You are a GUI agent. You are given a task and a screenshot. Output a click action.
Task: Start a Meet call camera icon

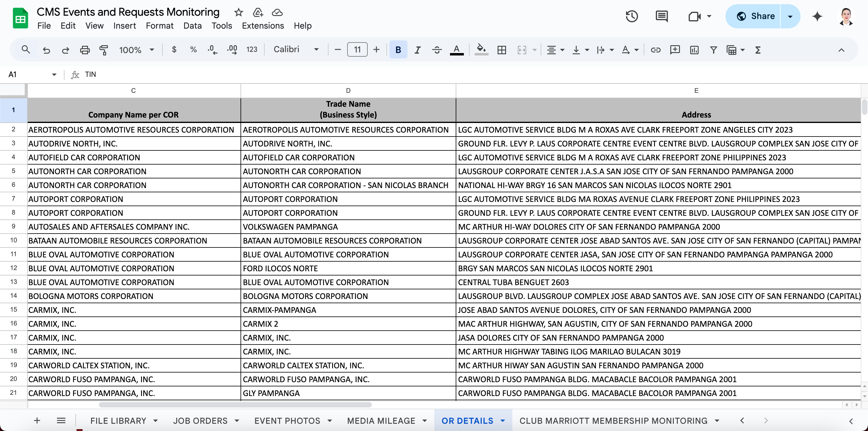click(x=694, y=16)
